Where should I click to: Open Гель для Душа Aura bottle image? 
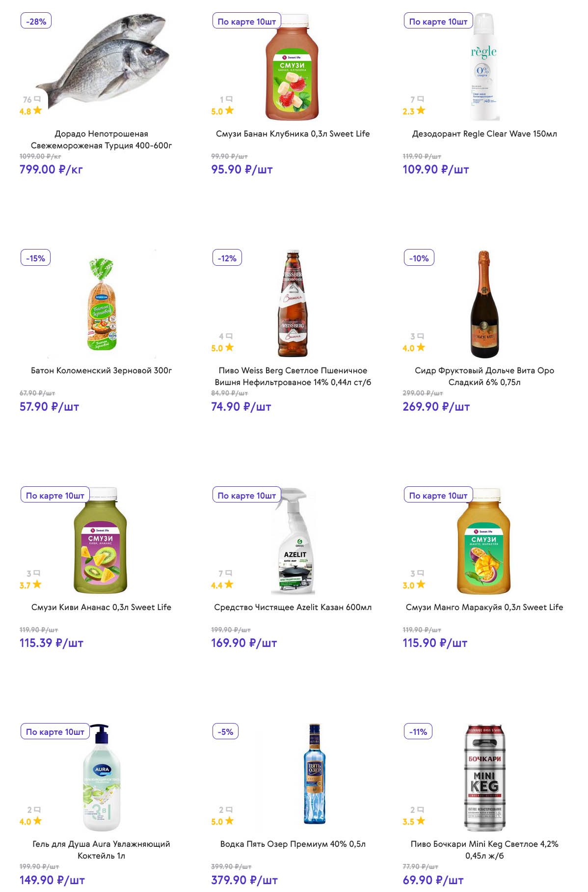coord(102,779)
